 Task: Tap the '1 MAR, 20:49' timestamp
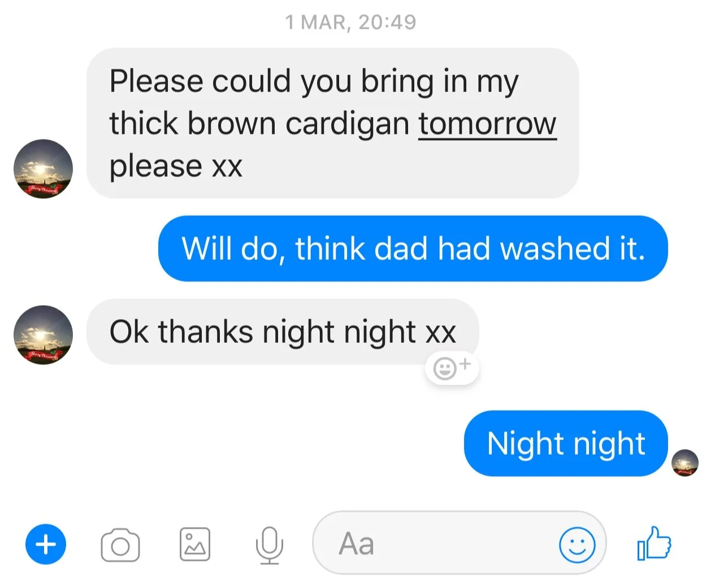pos(351,22)
